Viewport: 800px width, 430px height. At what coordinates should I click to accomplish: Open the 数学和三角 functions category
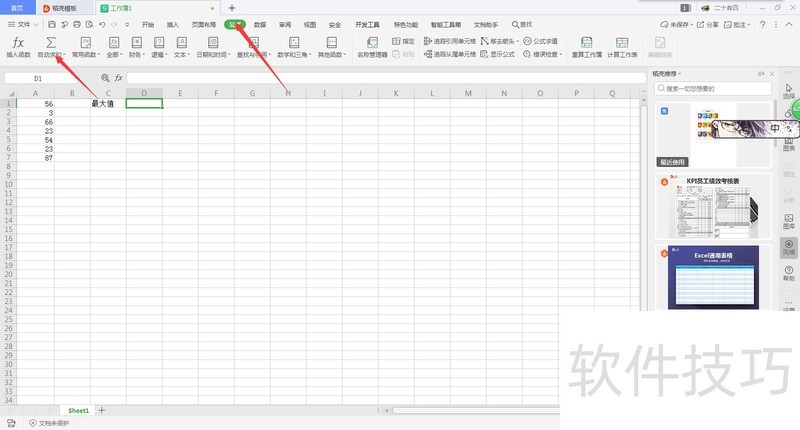(x=294, y=47)
